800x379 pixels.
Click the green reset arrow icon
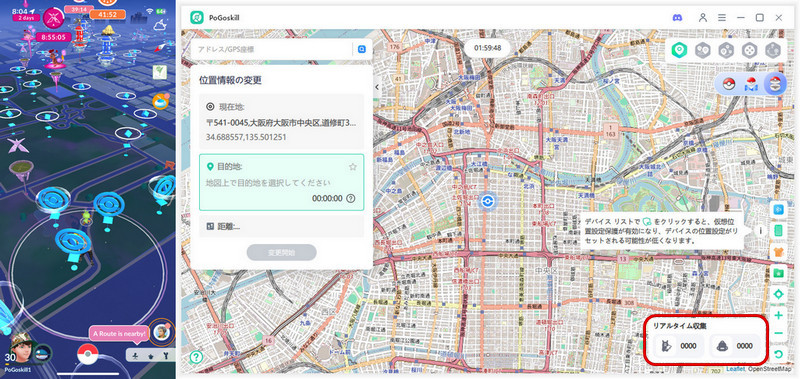click(779, 355)
